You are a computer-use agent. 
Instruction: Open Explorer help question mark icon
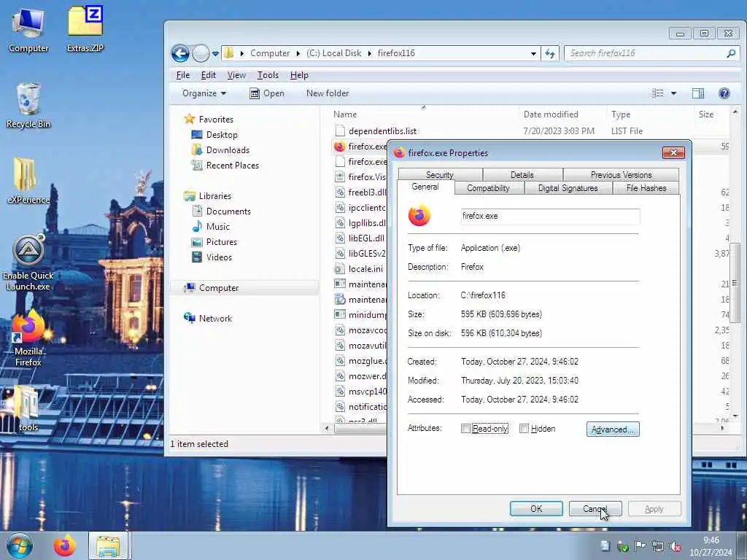[724, 93]
